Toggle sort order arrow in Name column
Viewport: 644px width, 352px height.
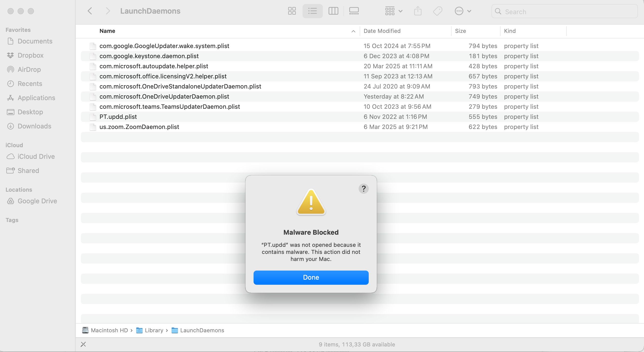pos(353,31)
